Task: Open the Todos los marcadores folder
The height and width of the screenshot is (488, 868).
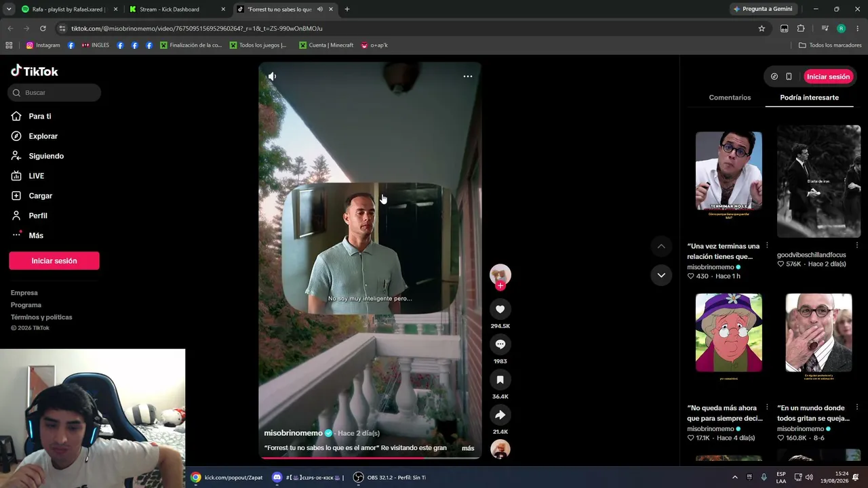Action: (x=830, y=45)
